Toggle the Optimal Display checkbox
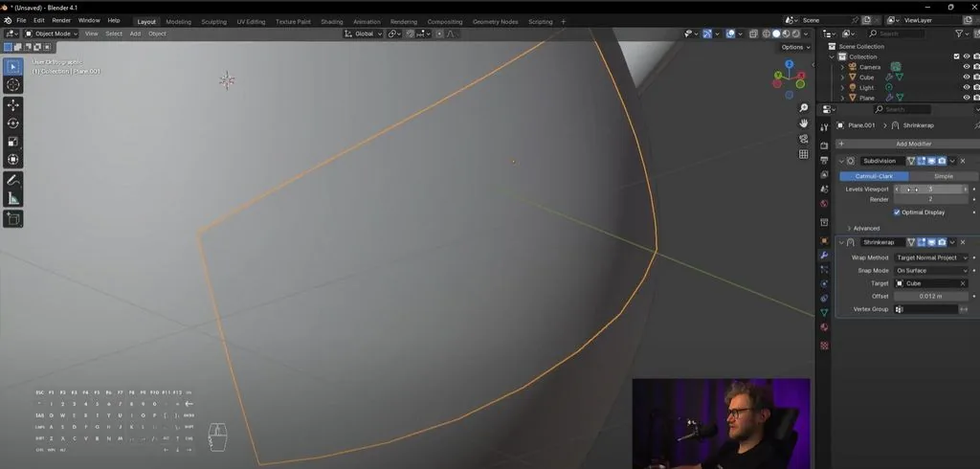The height and width of the screenshot is (469, 980). coord(897,212)
